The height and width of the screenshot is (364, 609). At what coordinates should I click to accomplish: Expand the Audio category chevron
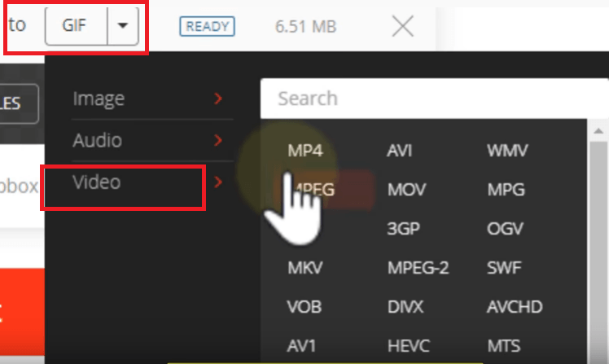(x=218, y=140)
